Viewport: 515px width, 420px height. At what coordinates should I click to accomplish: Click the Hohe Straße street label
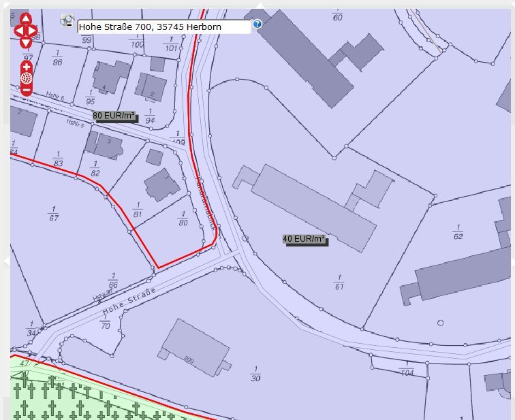pyautogui.click(x=129, y=302)
